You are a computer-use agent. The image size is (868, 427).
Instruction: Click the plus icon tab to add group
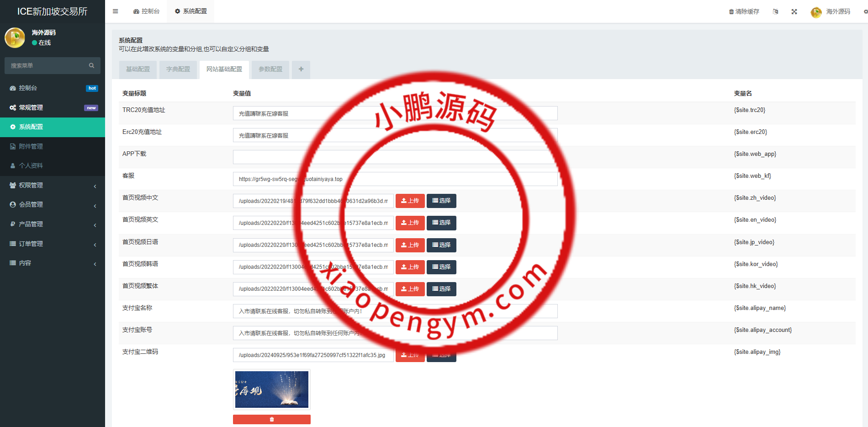tap(301, 69)
